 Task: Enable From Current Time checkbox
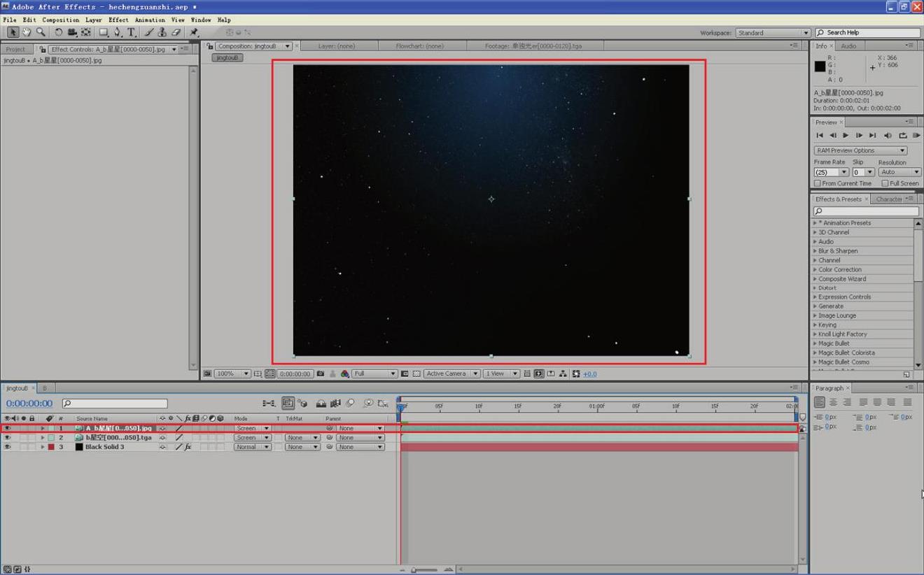click(x=817, y=183)
